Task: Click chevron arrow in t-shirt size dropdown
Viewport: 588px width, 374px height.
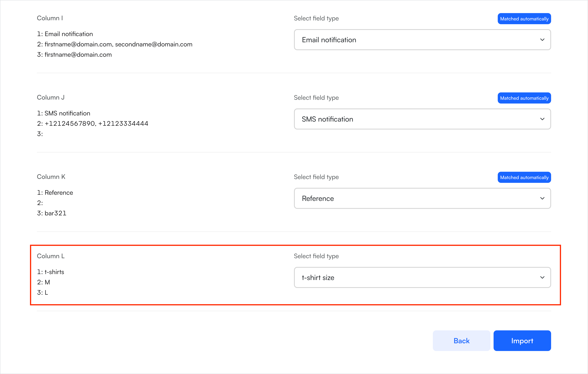Action: pyautogui.click(x=542, y=278)
